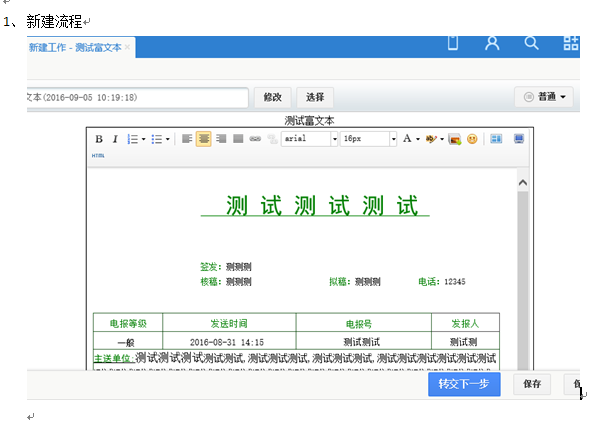The image size is (602, 423).
Task: Click the search magnifier icon in header
Action: (531, 43)
